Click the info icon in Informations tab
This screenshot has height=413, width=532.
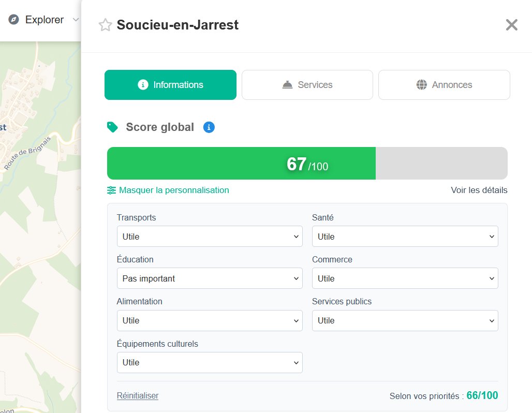click(x=143, y=85)
